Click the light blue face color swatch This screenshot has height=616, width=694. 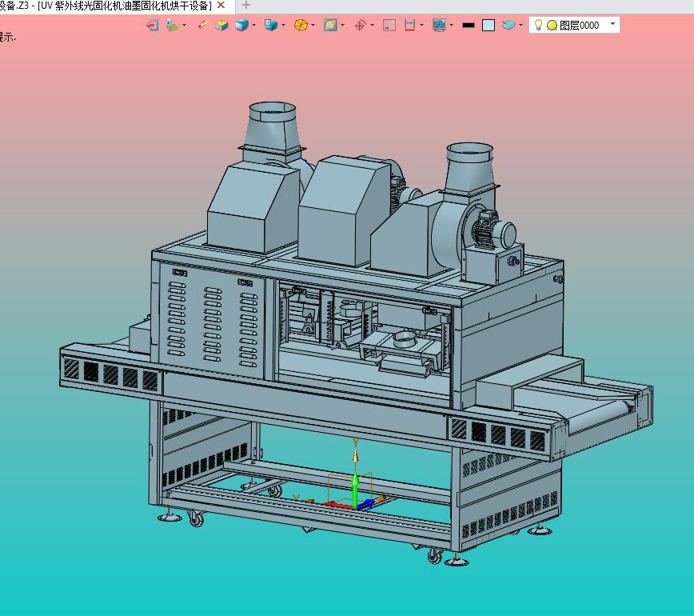point(489,26)
